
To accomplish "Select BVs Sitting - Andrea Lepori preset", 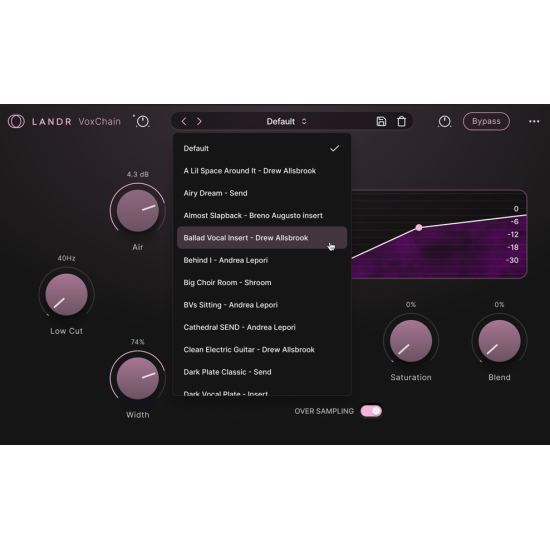I will (262, 305).
